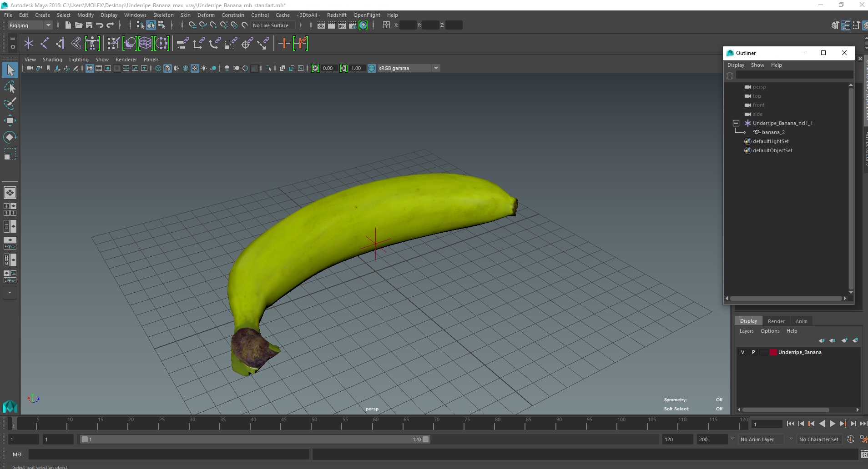The height and width of the screenshot is (469, 868).
Task: Click the IK Handle shelf icon
Action: click(61, 44)
